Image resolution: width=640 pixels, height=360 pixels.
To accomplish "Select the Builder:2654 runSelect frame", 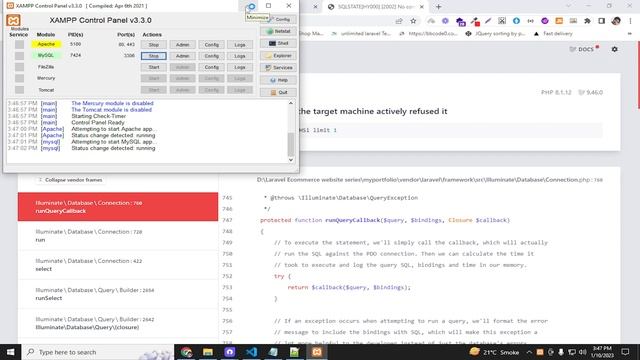I will (118, 294).
